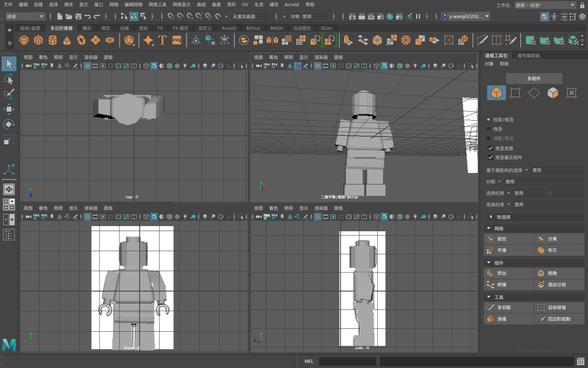Select vertex selection mode in Modeling Toolkit
This screenshot has width=588, height=368.
tap(515, 93)
